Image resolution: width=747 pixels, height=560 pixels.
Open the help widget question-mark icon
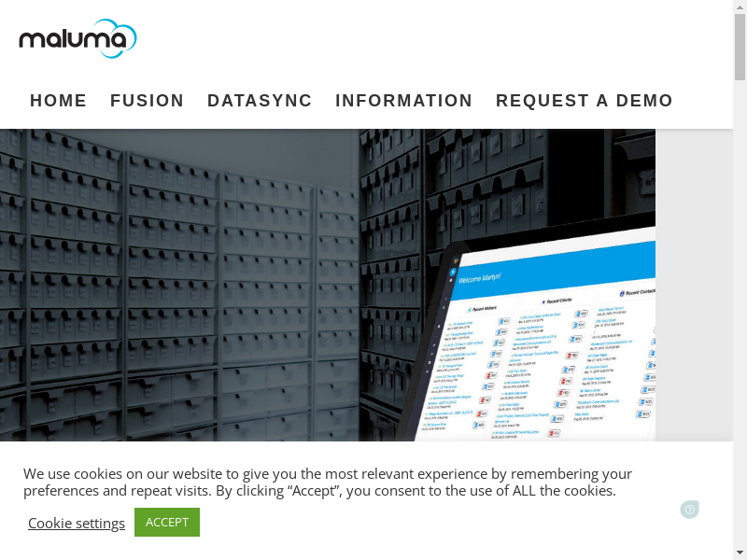(689, 510)
